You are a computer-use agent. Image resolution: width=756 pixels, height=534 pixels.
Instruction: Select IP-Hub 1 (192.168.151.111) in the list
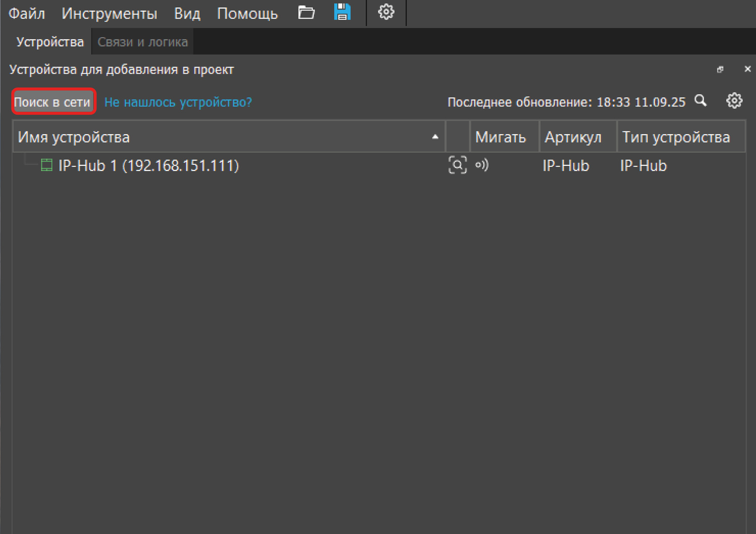tap(149, 166)
